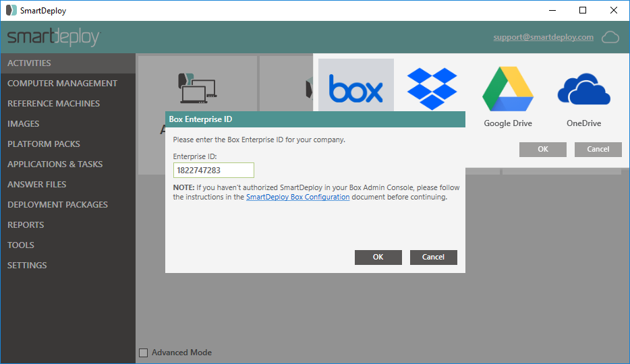Click the Google Drive label

coord(508,123)
